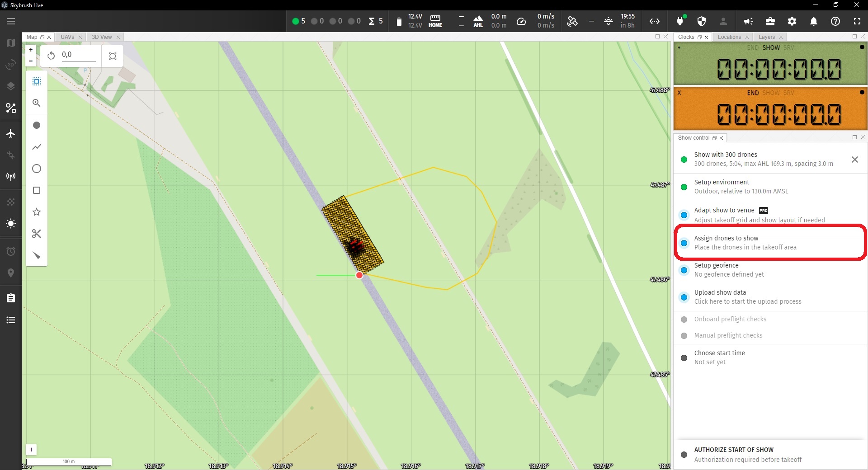
Task: Click the Choose start time status dot
Action: point(684,357)
